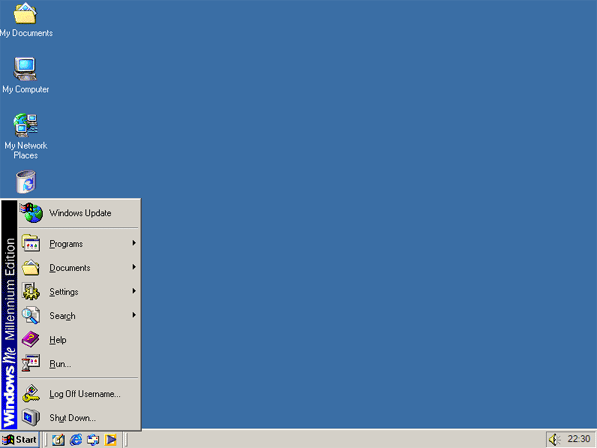Screen dimensions: 597x448
Task: Expand the Search submenu arrow
Action: 134,315
